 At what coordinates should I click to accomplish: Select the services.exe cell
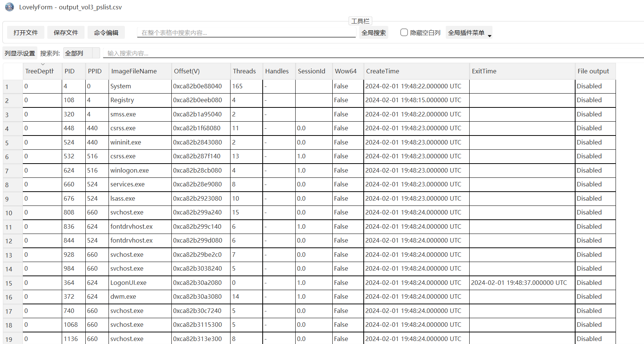[140, 184]
